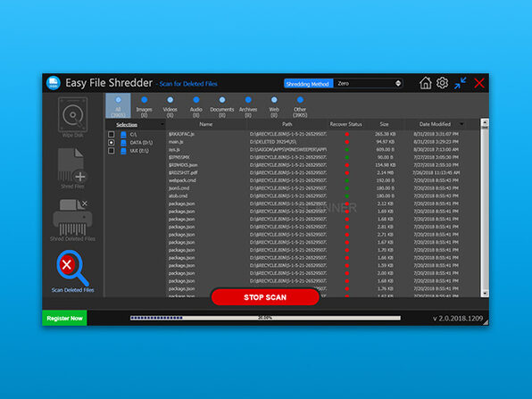Switch to the Documents filter tab
The image size is (532, 399).
222,106
